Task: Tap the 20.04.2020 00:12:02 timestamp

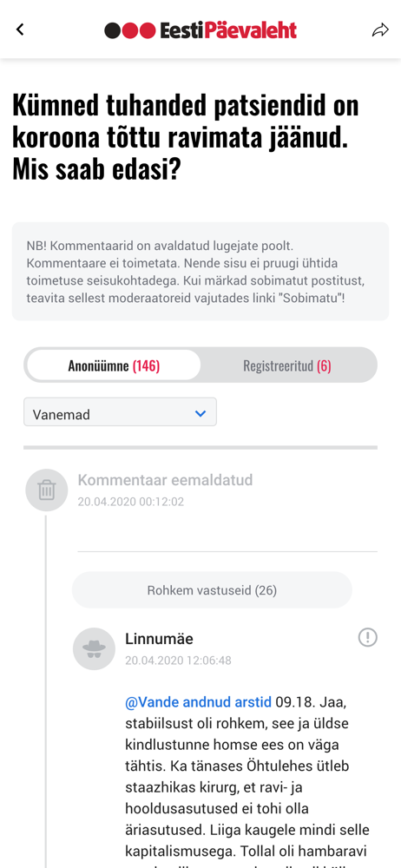Action: [x=131, y=502]
